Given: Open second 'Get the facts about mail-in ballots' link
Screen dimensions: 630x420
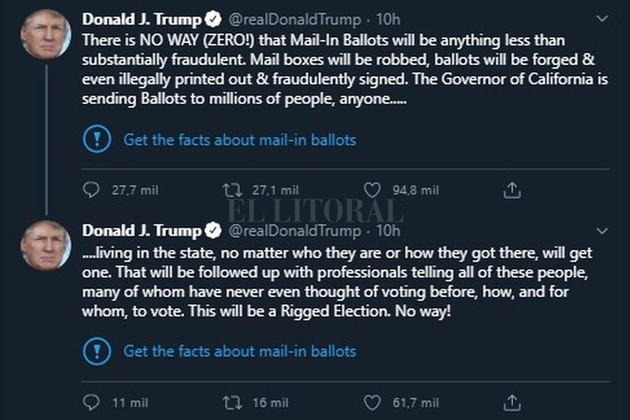Looking at the screenshot, I should tap(239, 351).
